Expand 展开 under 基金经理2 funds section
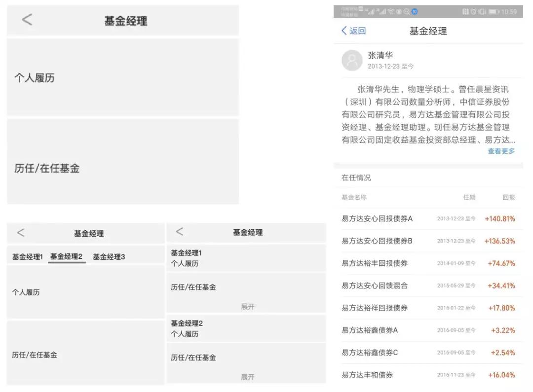 point(247,377)
